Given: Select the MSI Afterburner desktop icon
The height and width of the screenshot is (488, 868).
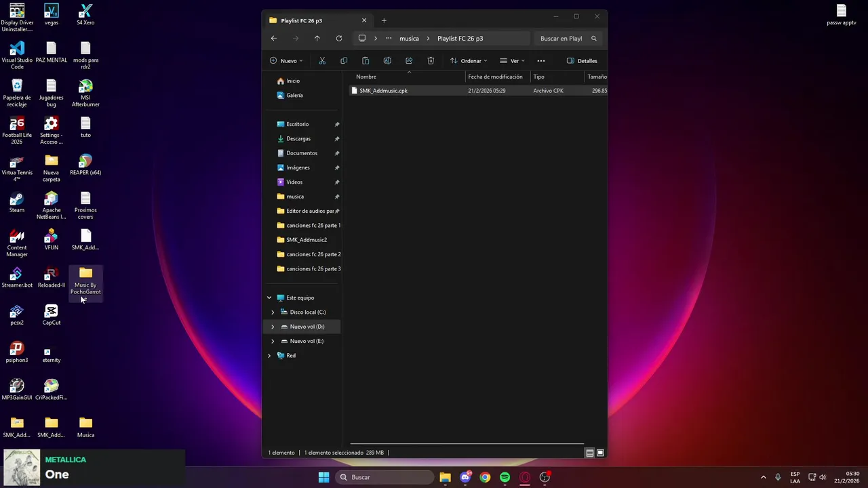Looking at the screenshot, I should pos(85,93).
